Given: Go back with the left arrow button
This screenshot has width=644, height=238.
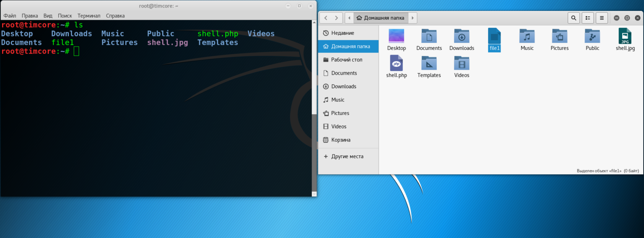Looking at the screenshot, I should 326,18.
